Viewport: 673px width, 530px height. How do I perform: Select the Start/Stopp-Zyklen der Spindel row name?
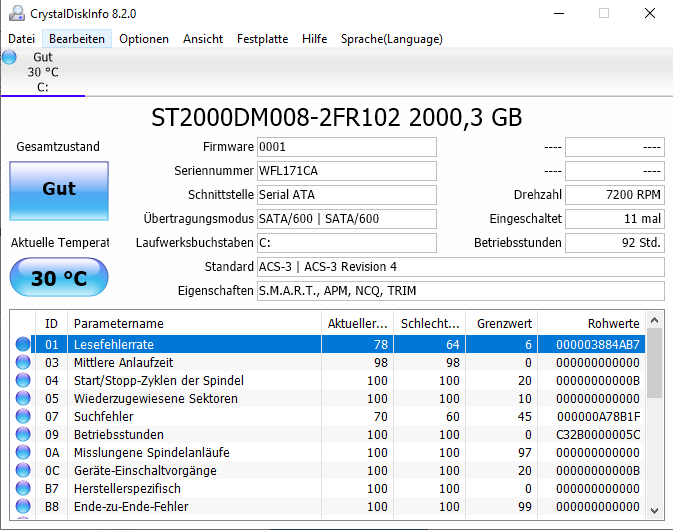point(159,381)
